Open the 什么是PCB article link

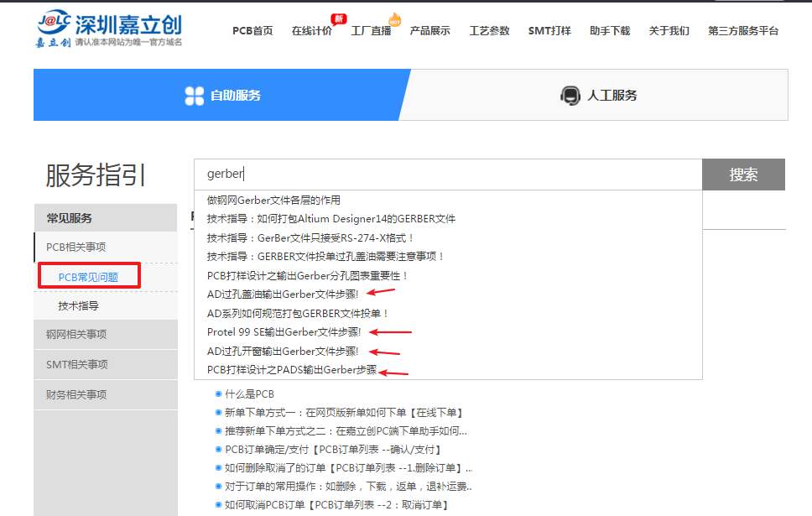tap(249, 394)
